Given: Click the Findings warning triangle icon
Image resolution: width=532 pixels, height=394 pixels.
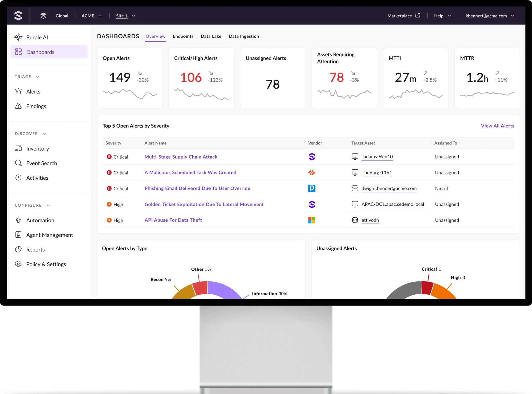Looking at the screenshot, I should point(18,106).
